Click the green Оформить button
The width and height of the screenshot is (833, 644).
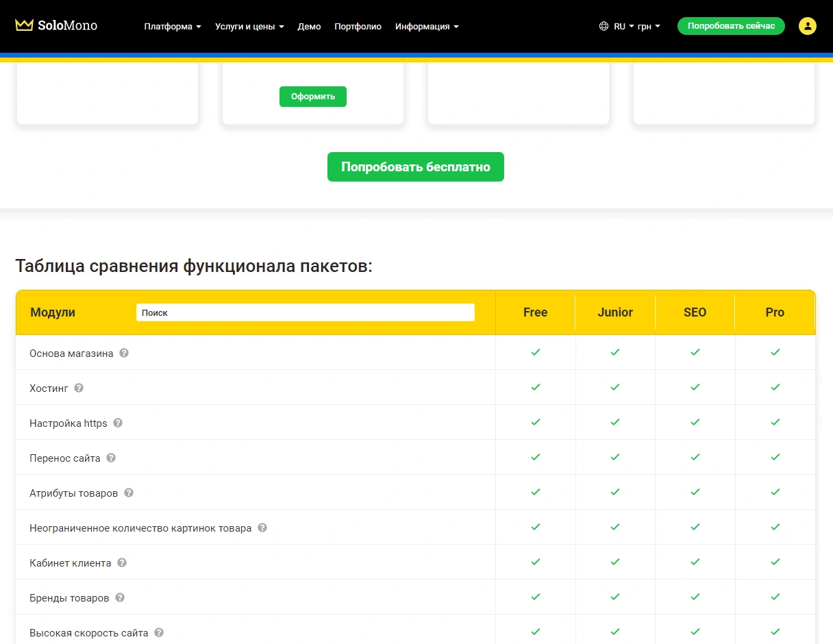point(313,97)
